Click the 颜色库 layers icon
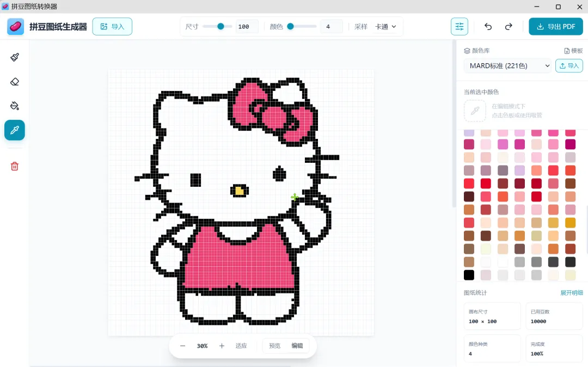The height and width of the screenshot is (367, 588). pos(467,51)
